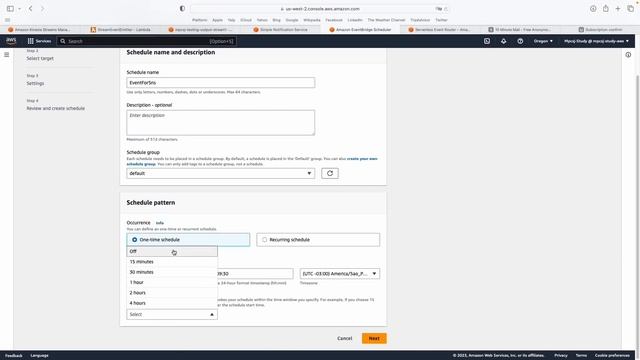This screenshot has width=640, height=360.
Task: Go to Review and create schedule step
Action: click(56, 108)
